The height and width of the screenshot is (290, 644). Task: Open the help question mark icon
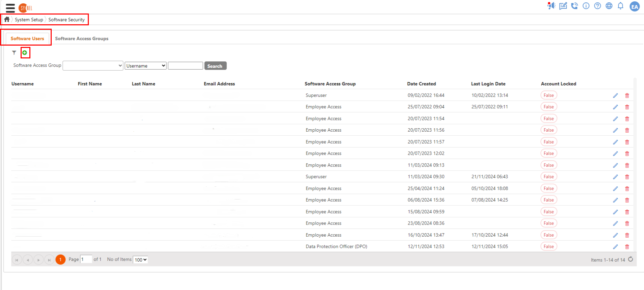point(597,6)
